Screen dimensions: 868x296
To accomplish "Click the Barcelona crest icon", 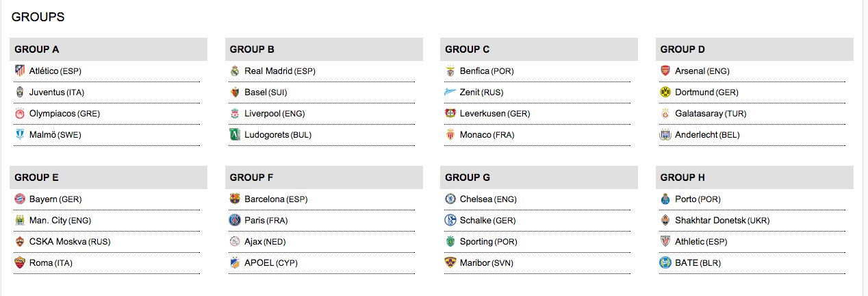I will pyautogui.click(x=235, y=199).
